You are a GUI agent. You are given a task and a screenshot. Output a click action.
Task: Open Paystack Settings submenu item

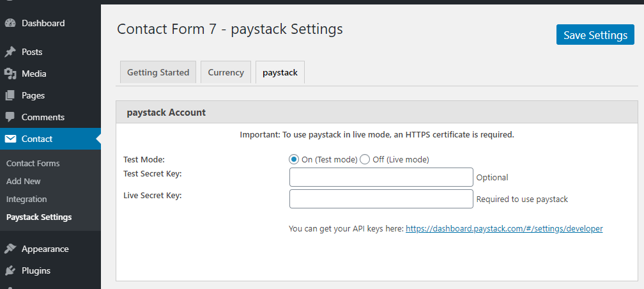point(39,217)
